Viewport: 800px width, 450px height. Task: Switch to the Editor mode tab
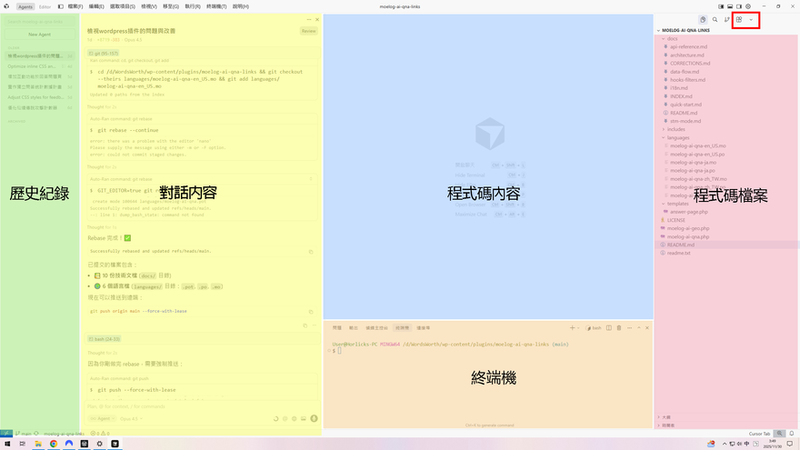[45, 7]
